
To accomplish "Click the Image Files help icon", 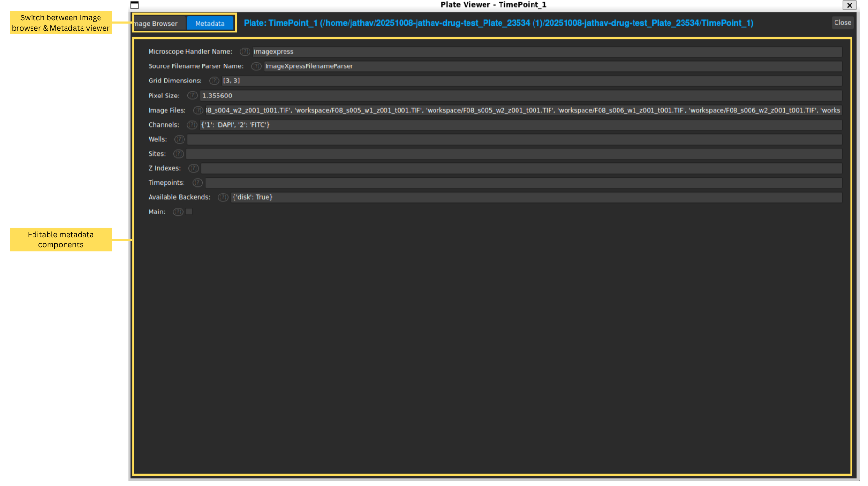I will click(x=198, y=110).
